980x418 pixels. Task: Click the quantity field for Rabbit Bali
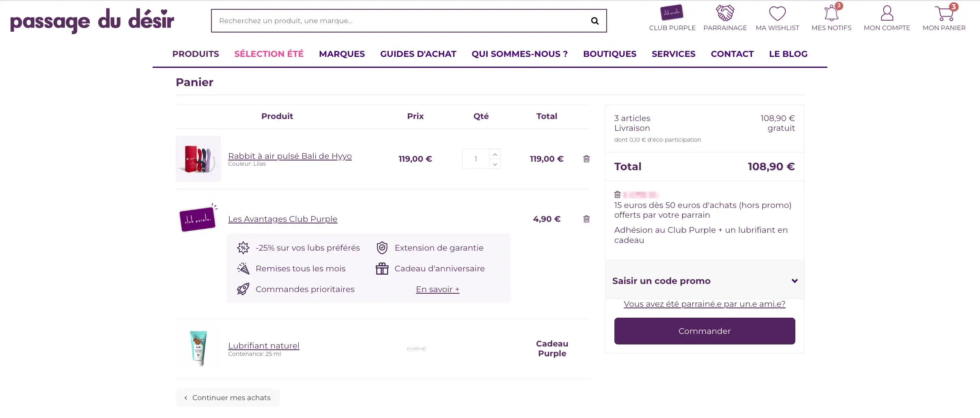pyautogui.click(x=476, y=159)
